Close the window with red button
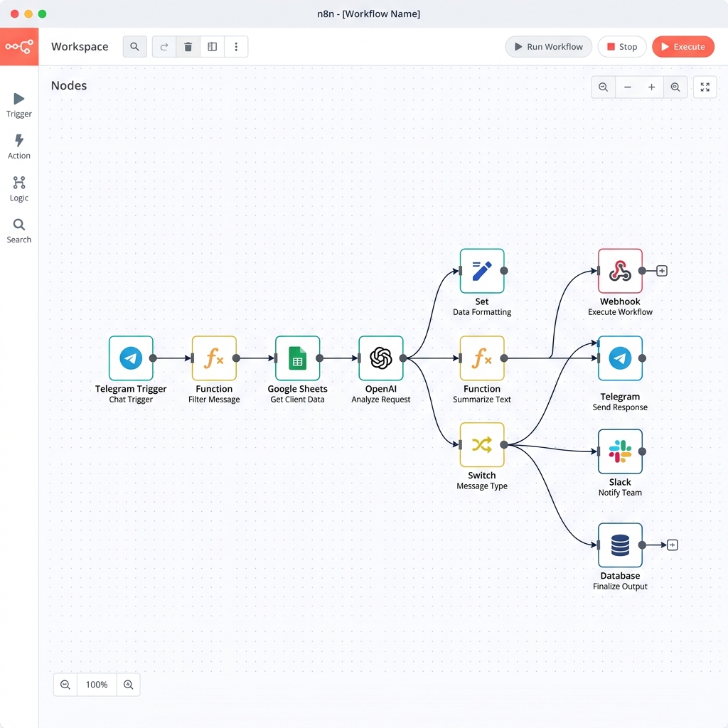Screen dimensions: 728x728 pos(14,14)
